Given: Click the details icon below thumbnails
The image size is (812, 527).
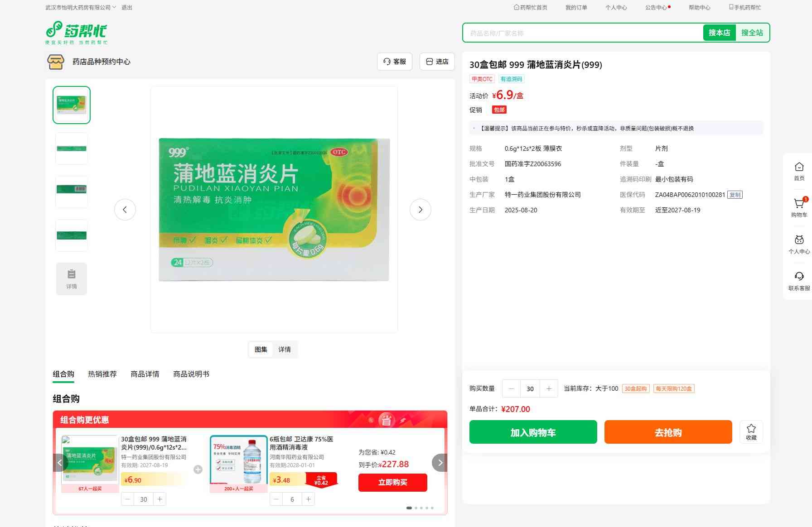Looking at the screenshot, I should click(72, 279).
